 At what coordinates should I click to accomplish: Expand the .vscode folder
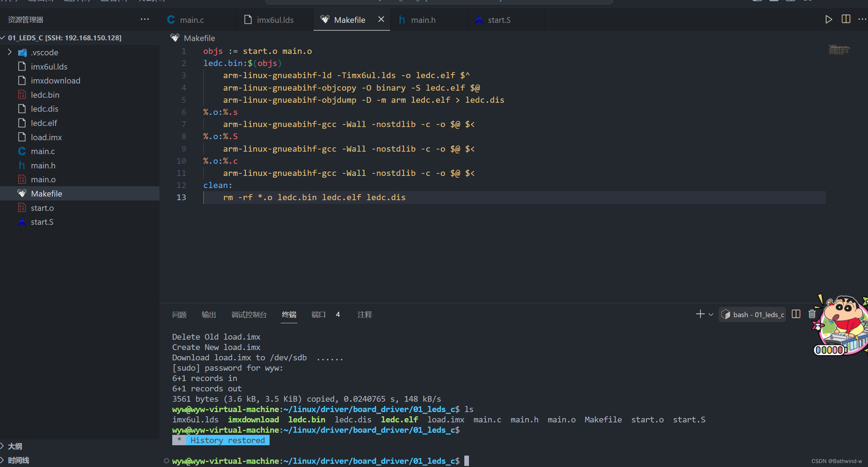point(10,52)
